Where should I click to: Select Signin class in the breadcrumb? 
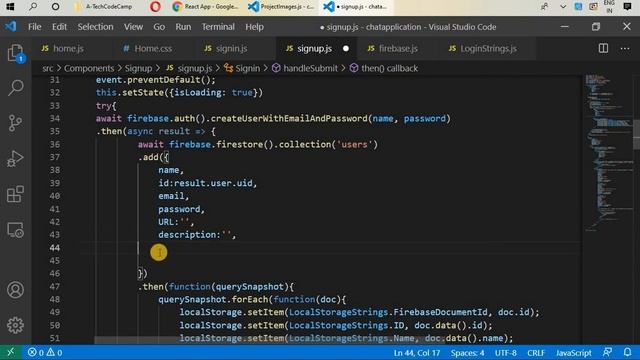click(x=242, y=68)
